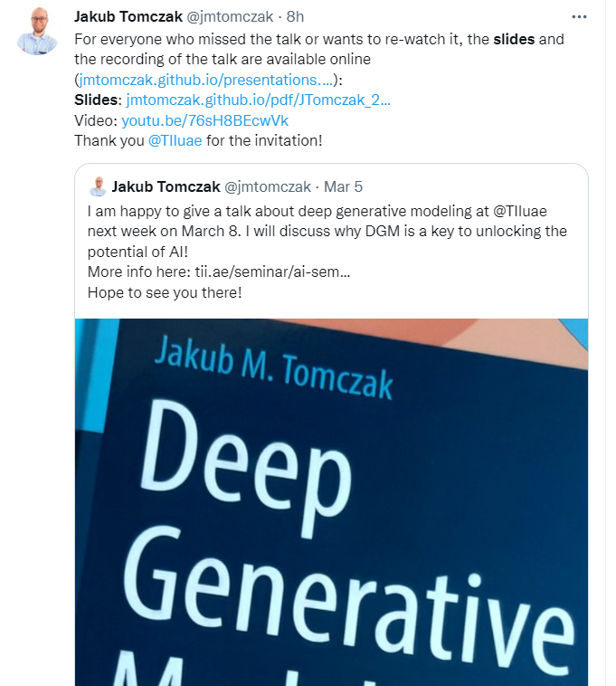Click the 'Jakub M. Tomczak' author text on the book cover
The height and width of the screenshot is (686, 616).
point(273,366)
